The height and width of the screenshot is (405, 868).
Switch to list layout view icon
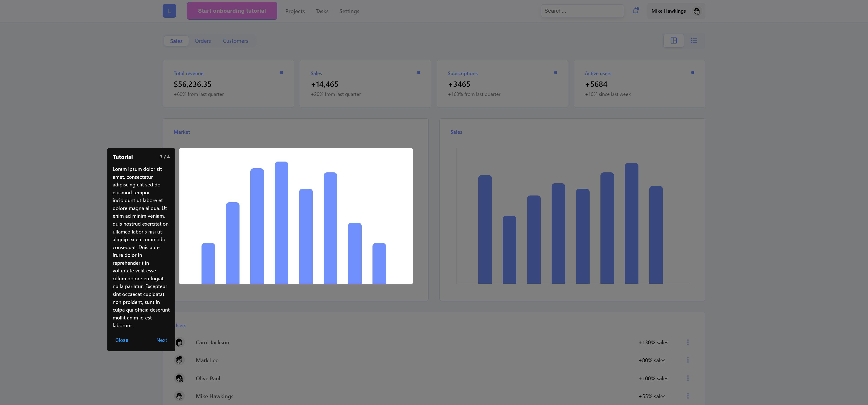(694, 40)
